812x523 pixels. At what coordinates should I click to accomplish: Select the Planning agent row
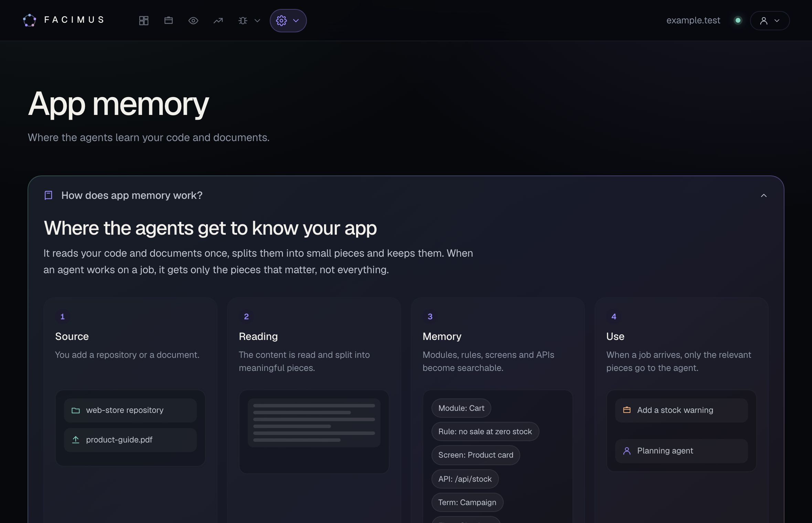[681, 451]
